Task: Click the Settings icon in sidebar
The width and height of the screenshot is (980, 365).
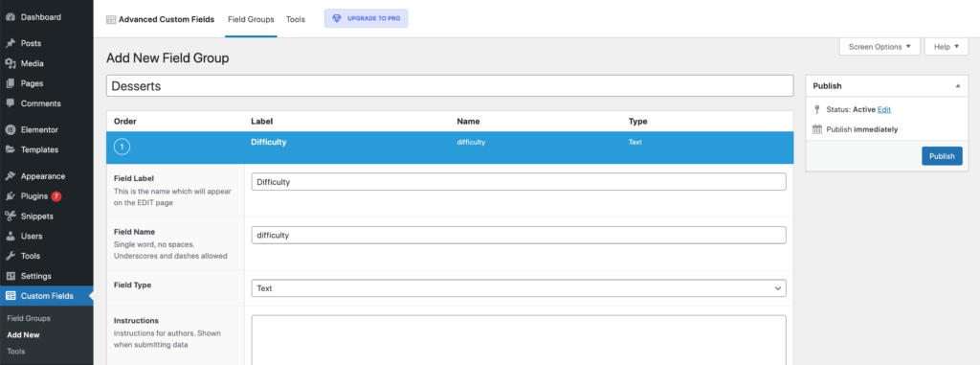Action: pyautogui.click(x=10, y=276)
